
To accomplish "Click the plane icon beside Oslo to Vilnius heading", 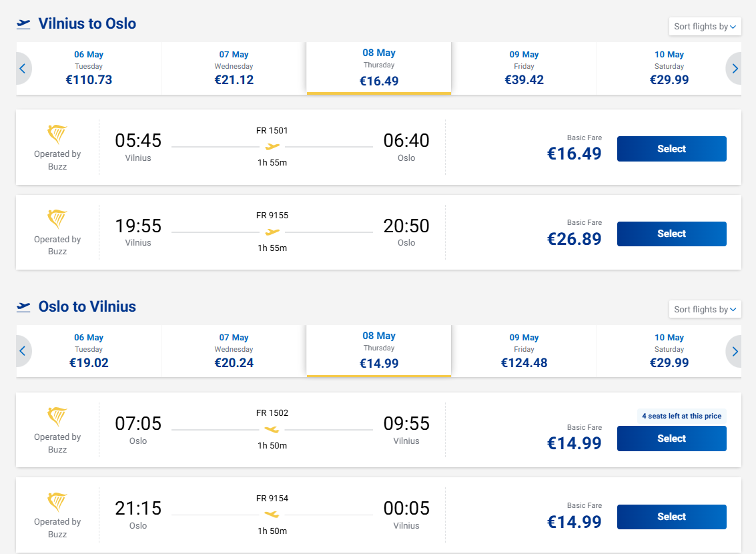I will (23, 306).
